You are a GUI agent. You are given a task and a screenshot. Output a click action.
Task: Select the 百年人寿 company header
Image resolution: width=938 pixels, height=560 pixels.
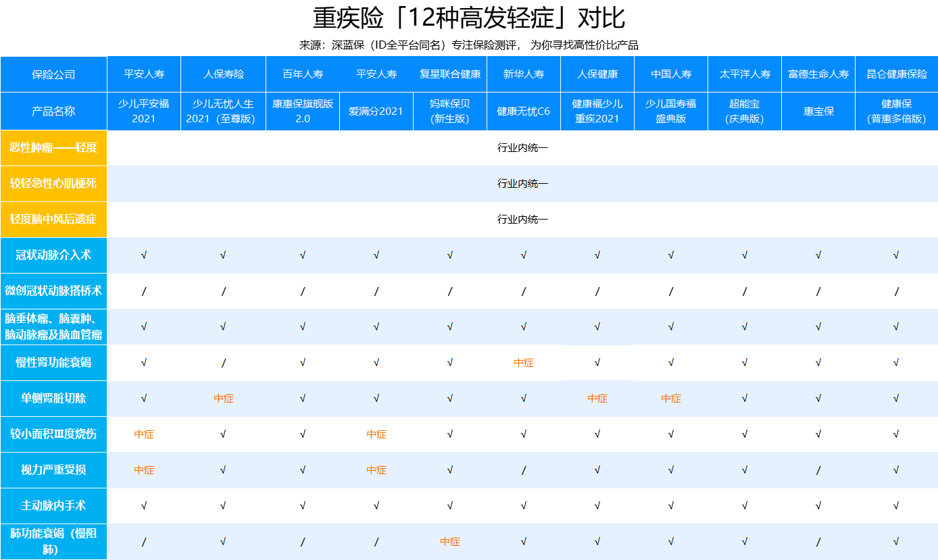click(303, 74)
